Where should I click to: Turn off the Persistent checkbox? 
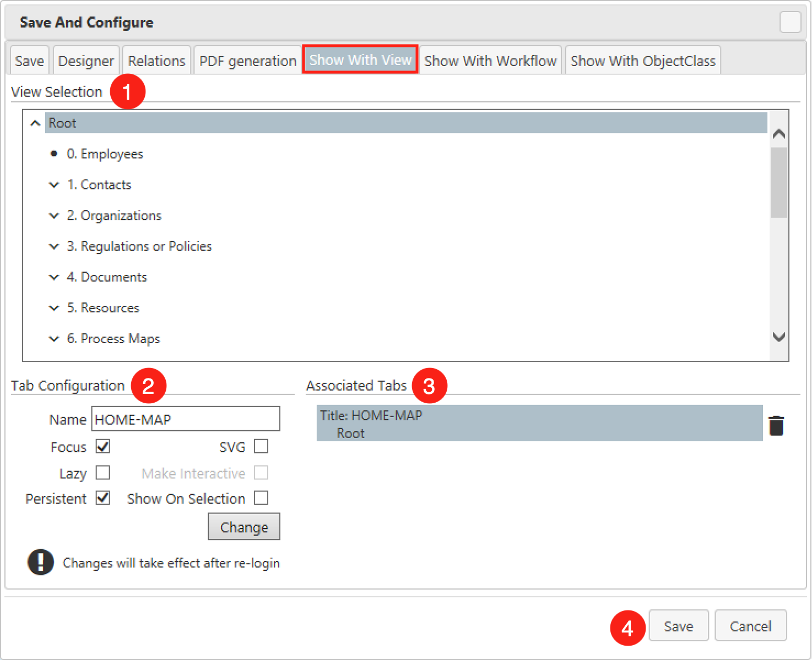(103, 498)
